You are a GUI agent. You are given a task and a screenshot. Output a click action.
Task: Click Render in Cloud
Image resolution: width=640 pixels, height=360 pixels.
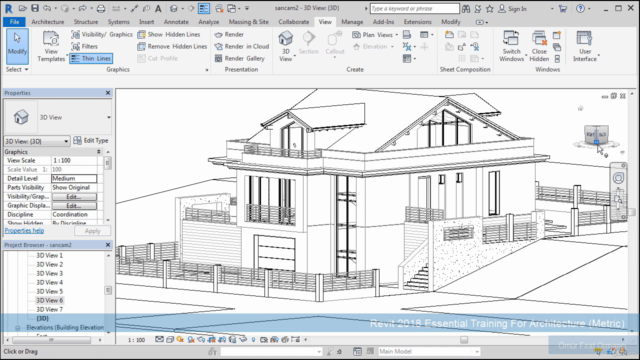242,47
